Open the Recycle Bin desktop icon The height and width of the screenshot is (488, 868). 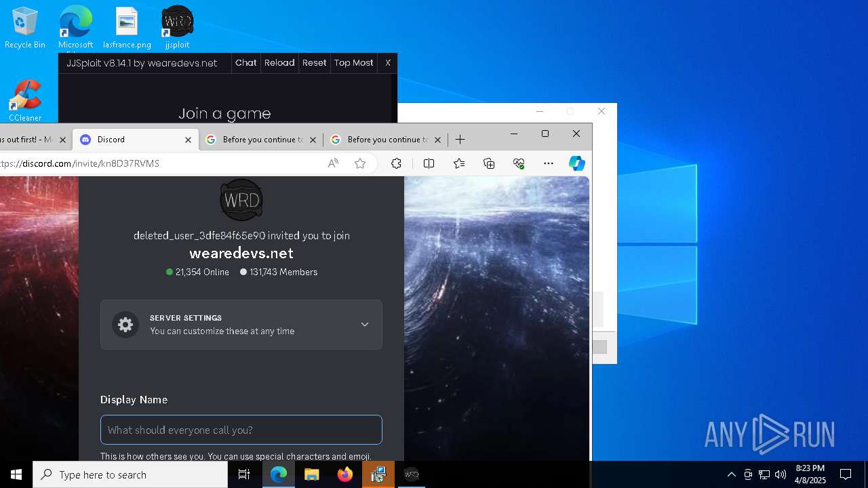pyautogui.click(x=25, y=28)
